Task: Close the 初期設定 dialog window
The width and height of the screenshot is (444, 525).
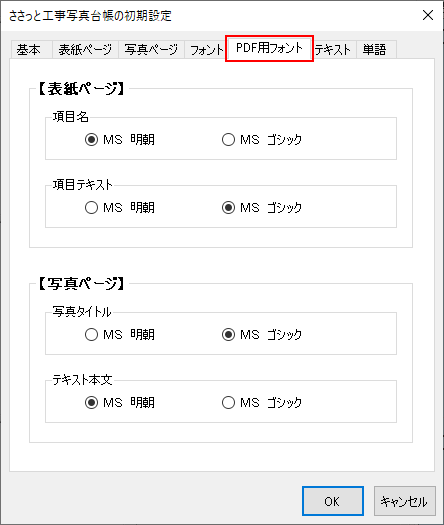Action: 428,15
